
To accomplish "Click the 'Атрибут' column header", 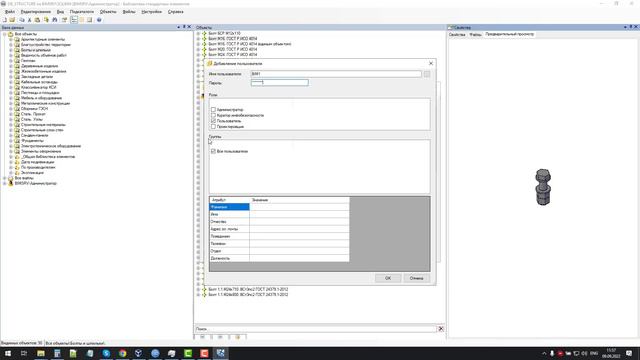I will tap(229, 200).
